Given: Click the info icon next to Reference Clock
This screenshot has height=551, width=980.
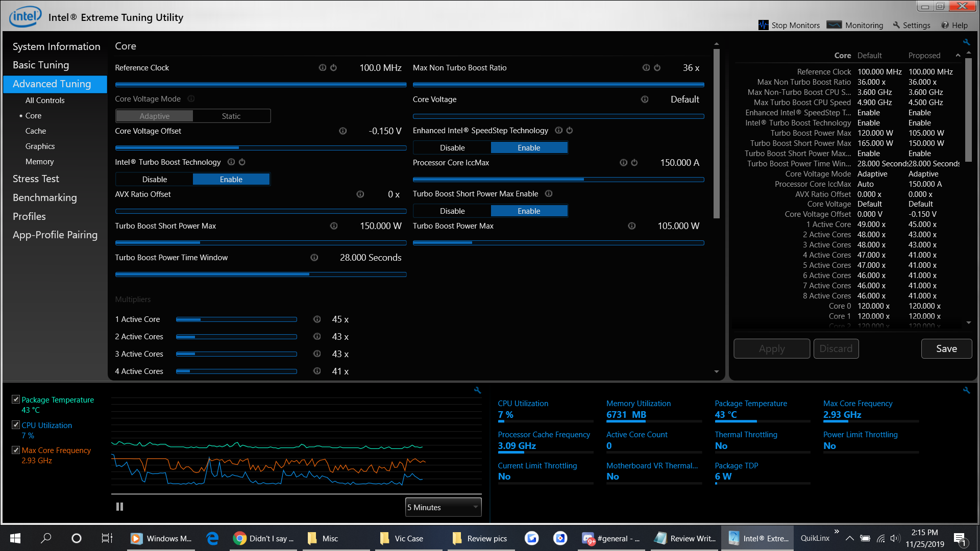Looking at the screenshot, I should pyautogui.click(x=322, y=68).
